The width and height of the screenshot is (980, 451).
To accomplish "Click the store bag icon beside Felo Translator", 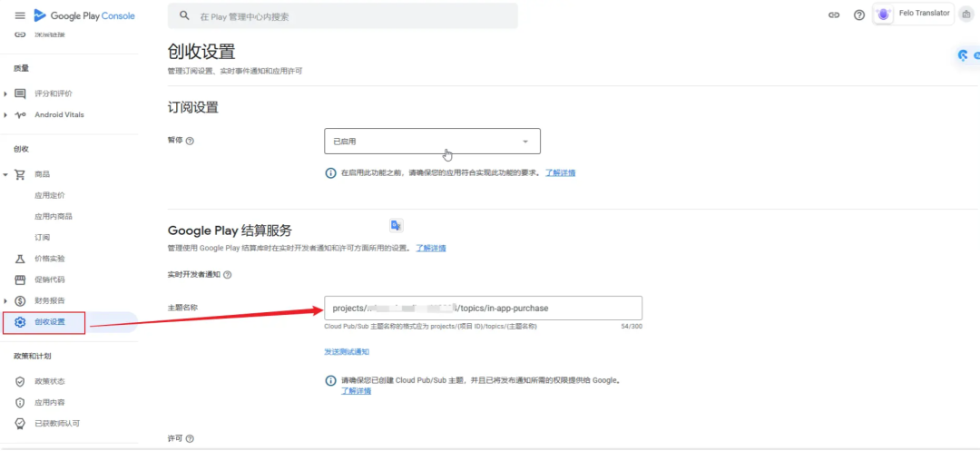I will click(x=966, y=15).
